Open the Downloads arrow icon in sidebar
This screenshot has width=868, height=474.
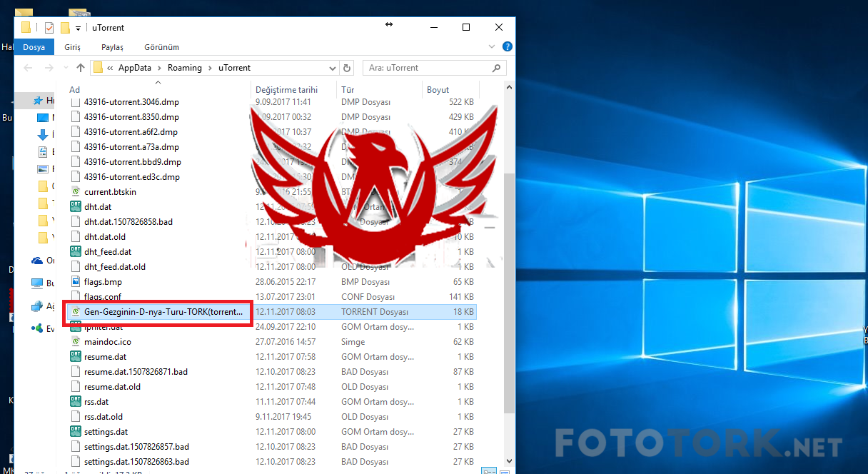[42, 134]
